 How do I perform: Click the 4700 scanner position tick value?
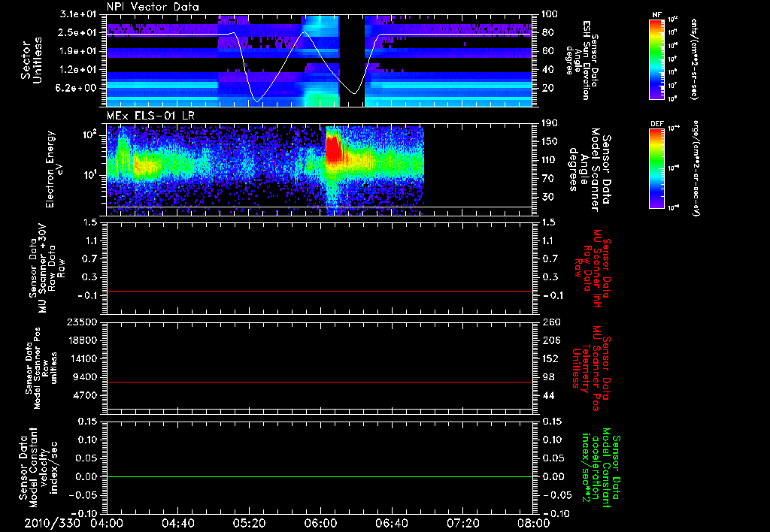coord(86,395)
